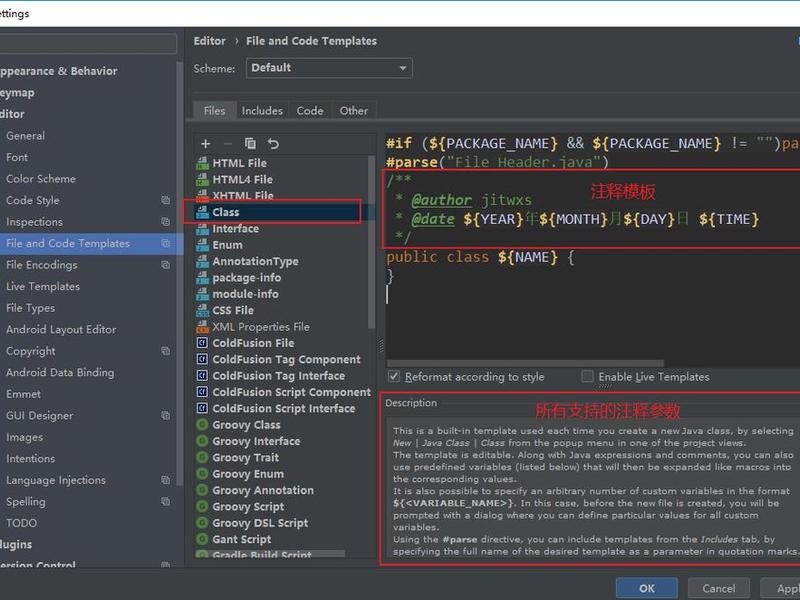Switch to the Other tab
The width and height of the screenshot is (800, 600).
pyautogui.click(x=354, y=110)
